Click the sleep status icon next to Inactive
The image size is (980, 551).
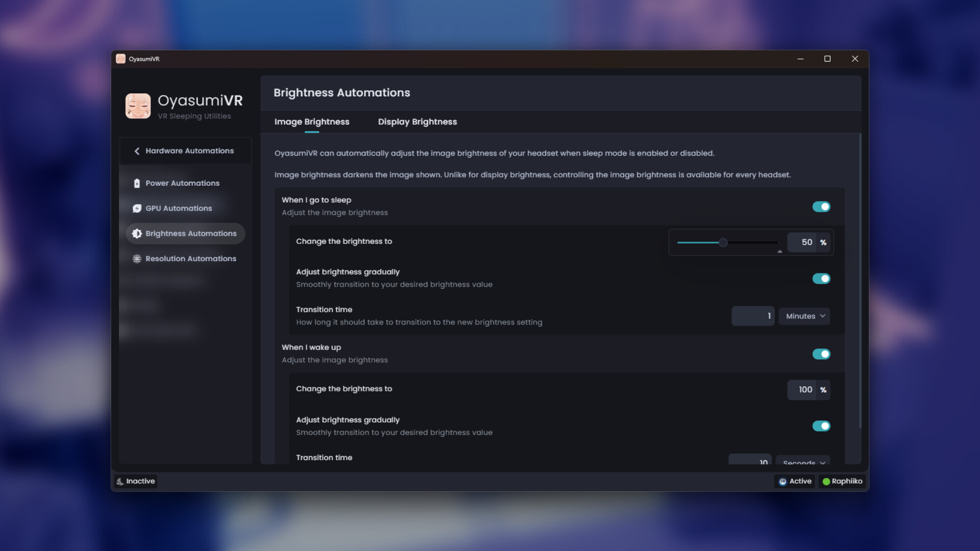(x=120, y=481)
